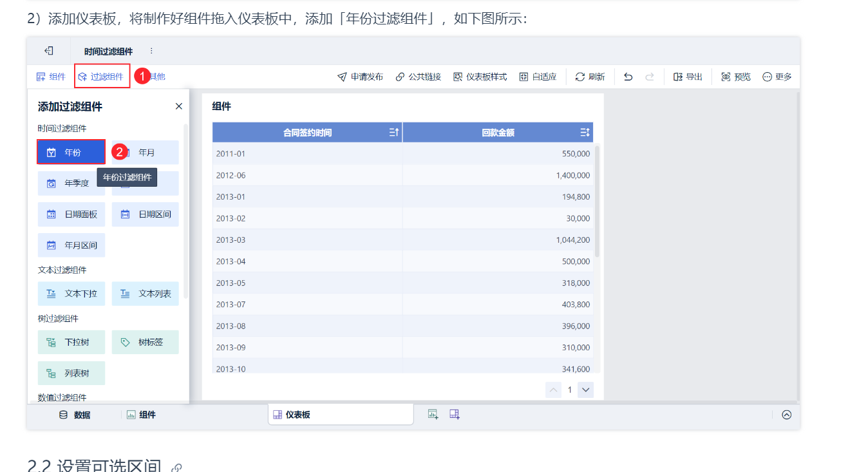
Task: Click the 1,400,000 amount cell
Action: tap(498, 175)
